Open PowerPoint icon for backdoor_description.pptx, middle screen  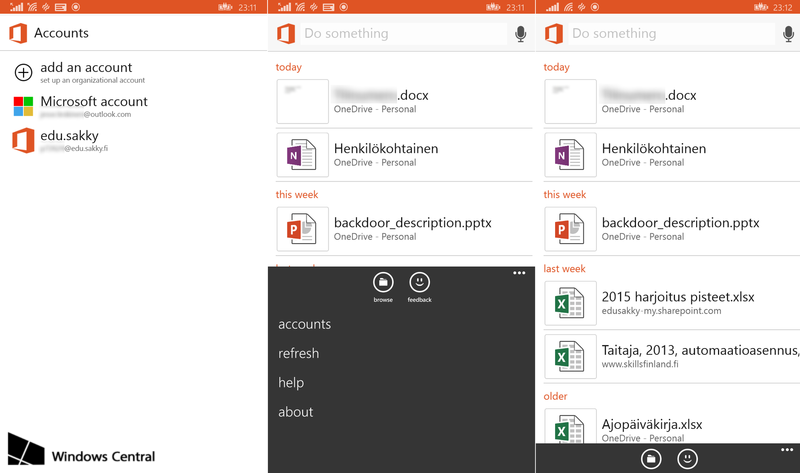303,229
